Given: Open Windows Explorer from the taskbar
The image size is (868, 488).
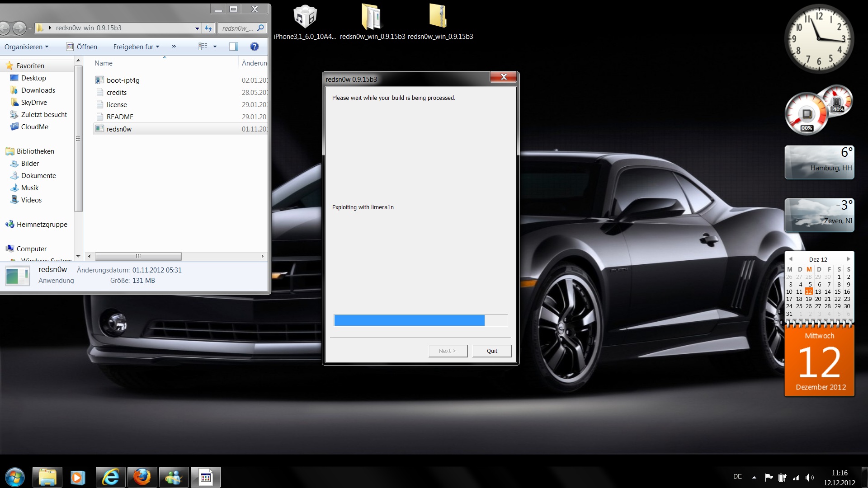Looking at the screenshot, I should tap(47, 477).
